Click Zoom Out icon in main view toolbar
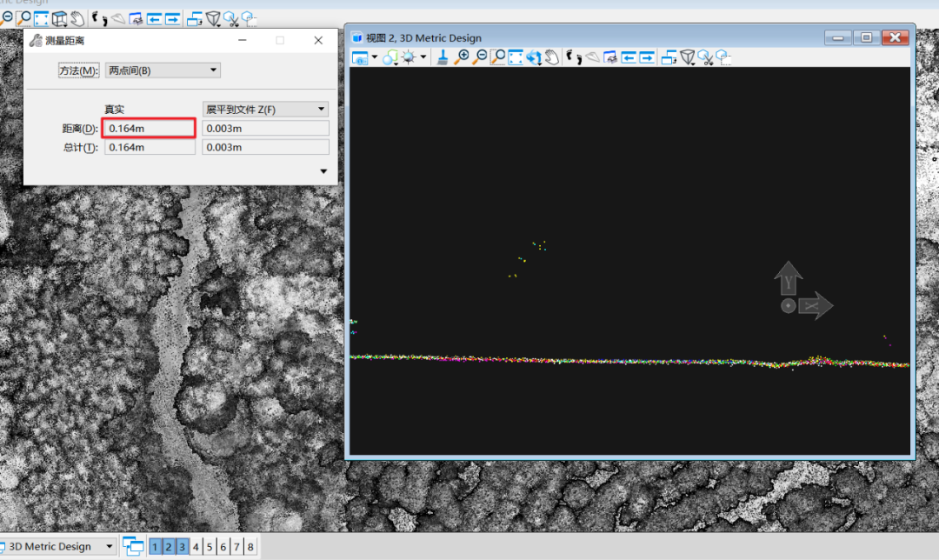Screen dimensions: 939x560 5,18
